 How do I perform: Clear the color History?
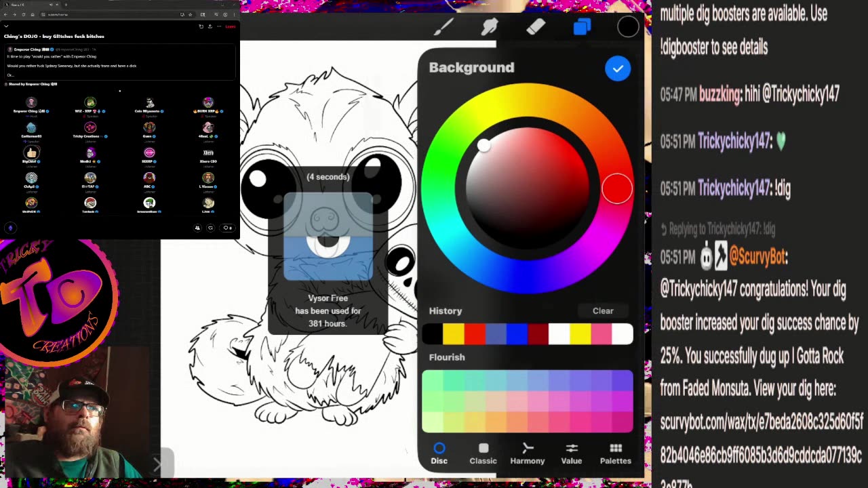[603, 311]
